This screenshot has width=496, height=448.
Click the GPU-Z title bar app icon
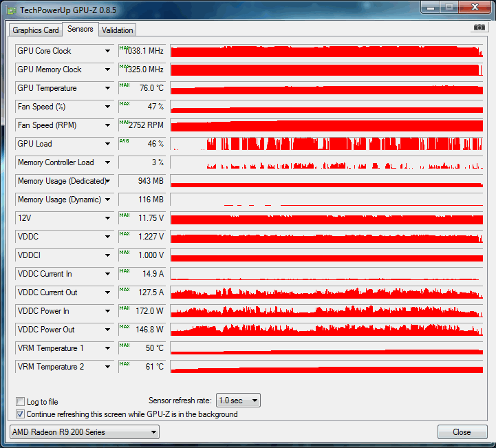click(x=12, y=10)
